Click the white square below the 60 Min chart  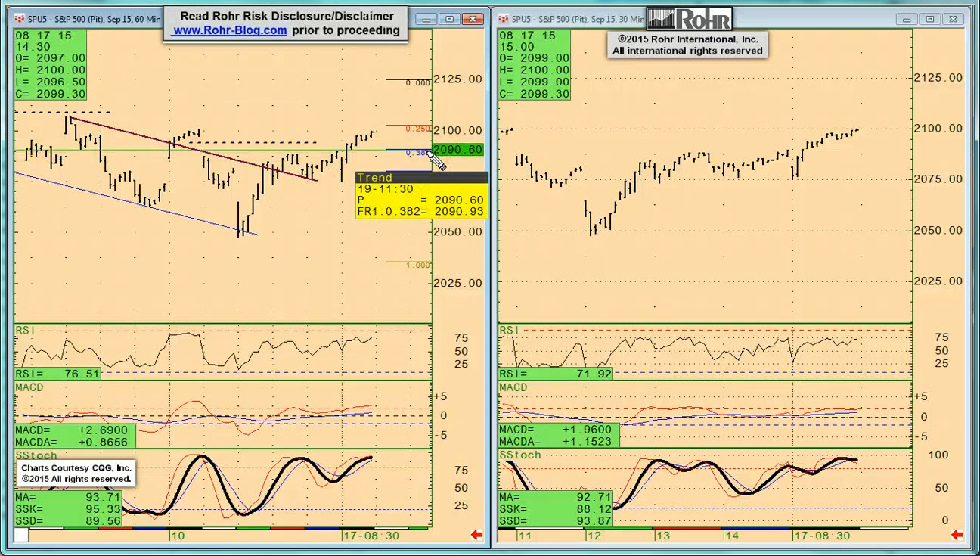click(21, 535)
